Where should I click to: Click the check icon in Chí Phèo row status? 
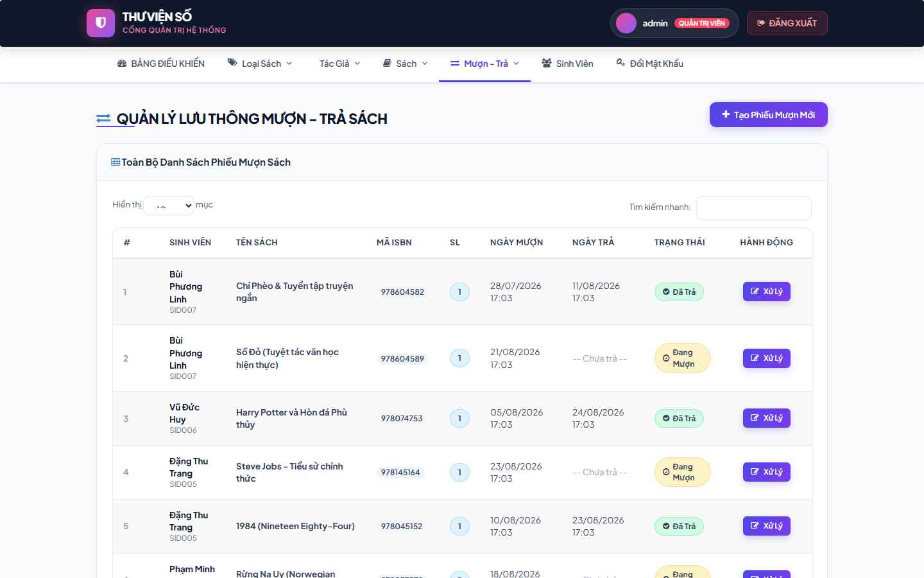click(666, 292)
